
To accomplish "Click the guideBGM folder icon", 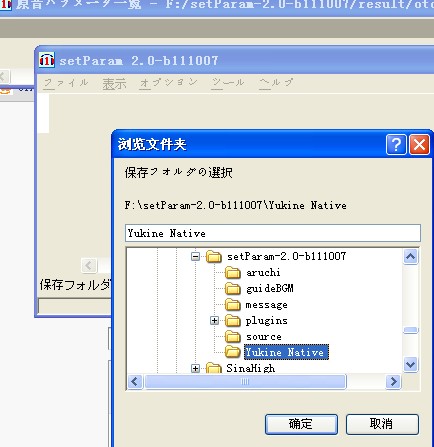I will pyautogui.click(x=233, y=289).
